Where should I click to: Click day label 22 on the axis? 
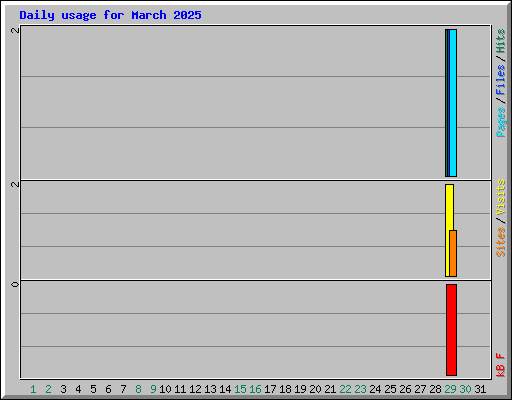pos(345,389)
